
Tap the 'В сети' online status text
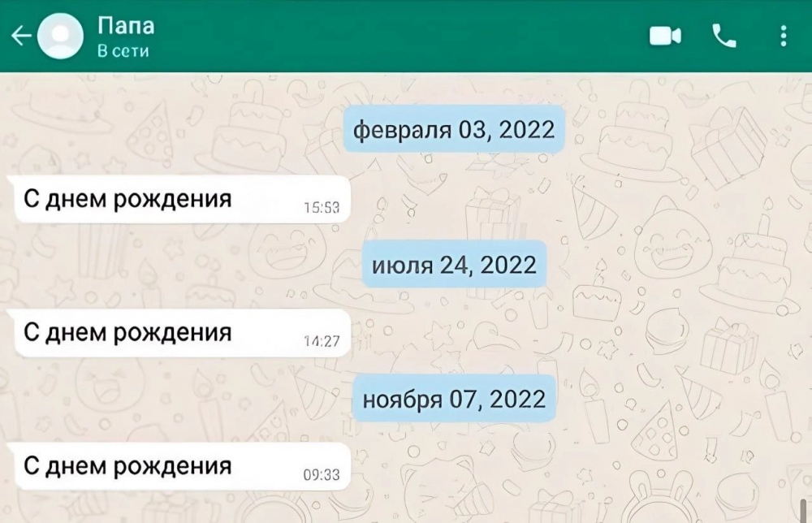[x=123, y=51]
